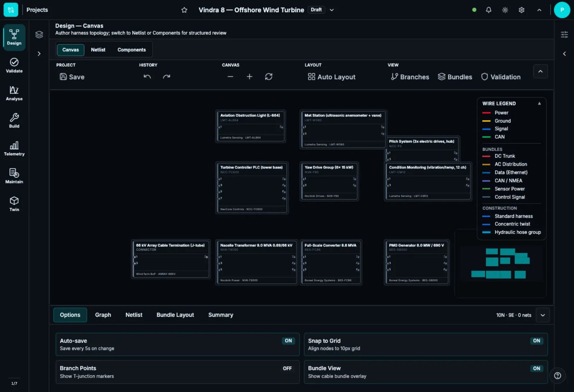Open notifications bell icon

(x=489, y=10)
